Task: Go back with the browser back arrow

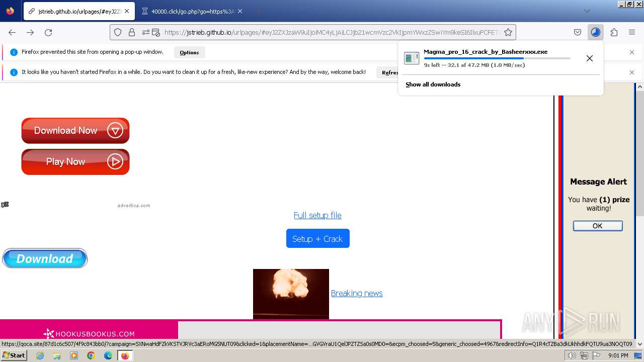Action: [12, 32]
